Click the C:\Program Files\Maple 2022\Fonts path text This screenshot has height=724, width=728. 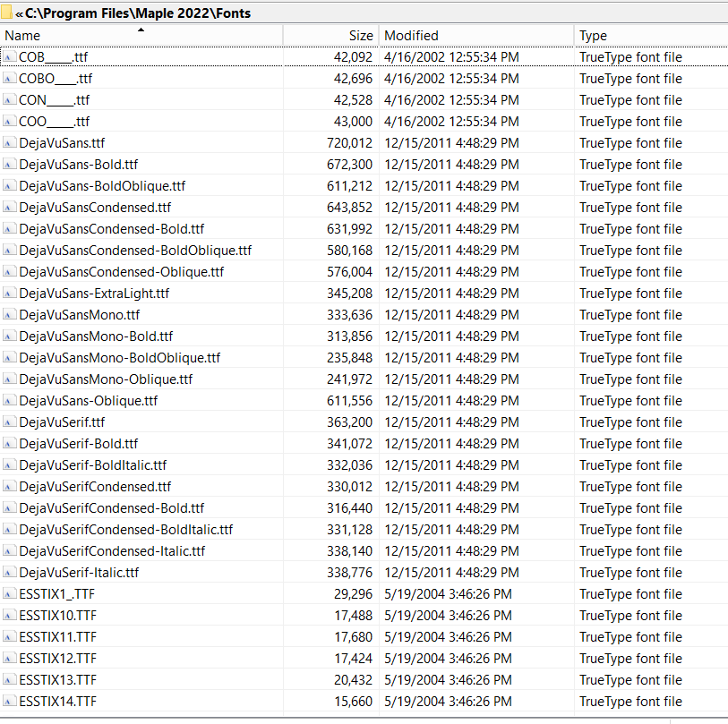click(138, 13)
